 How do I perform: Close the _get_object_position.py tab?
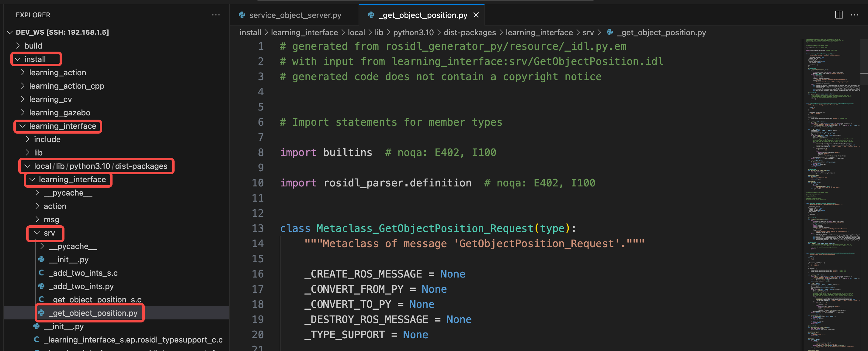[x=476, y=15]
